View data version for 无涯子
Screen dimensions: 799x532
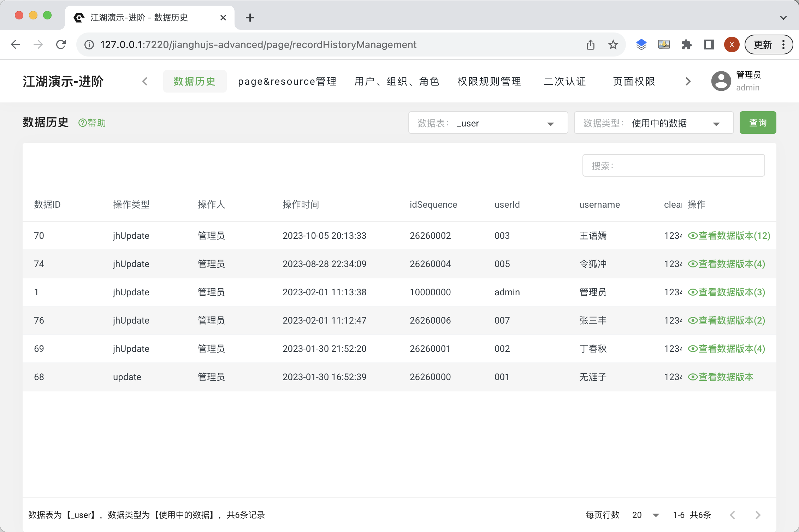[721, 377]
